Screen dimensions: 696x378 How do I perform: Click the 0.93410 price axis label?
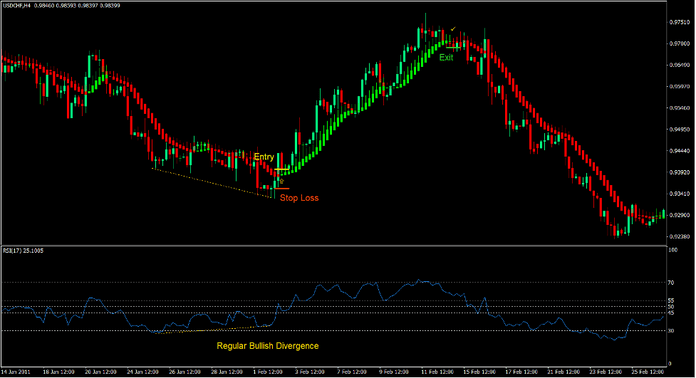(680, 194)
